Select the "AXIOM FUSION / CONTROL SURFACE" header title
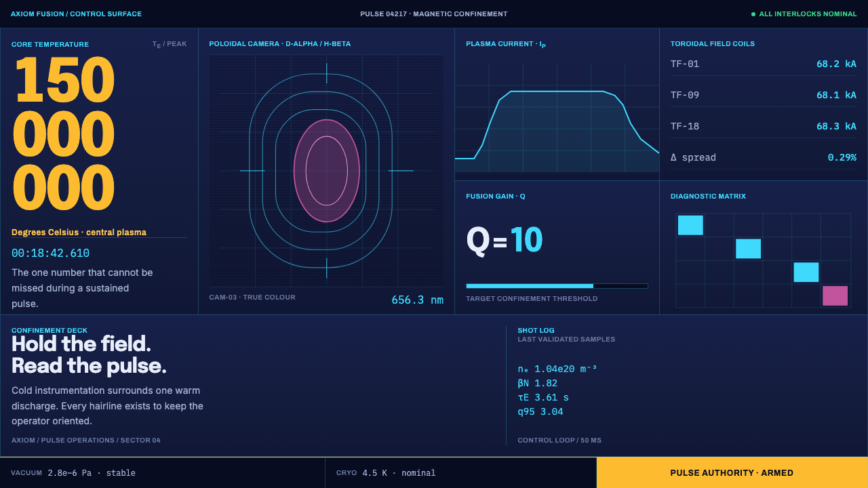This screenshot has height=488, width=868. [77, 14]
